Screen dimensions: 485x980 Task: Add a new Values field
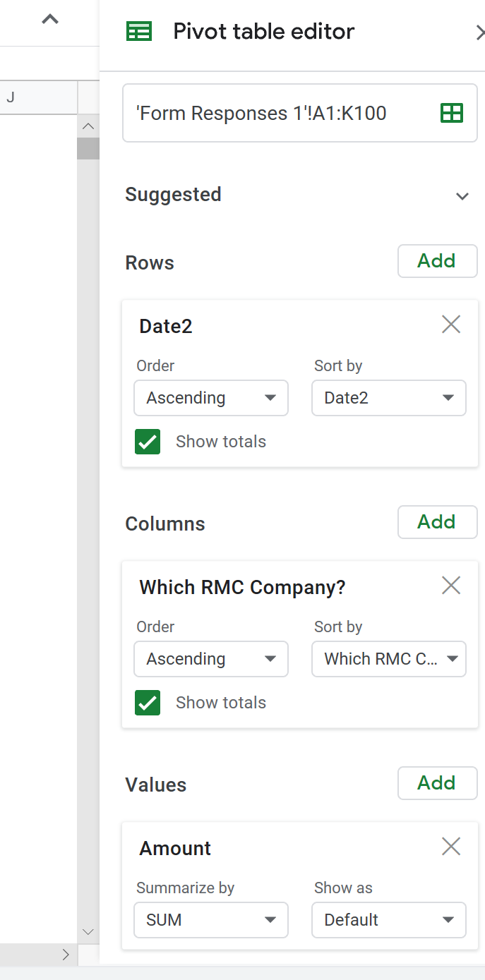click(x=437, y=783)
